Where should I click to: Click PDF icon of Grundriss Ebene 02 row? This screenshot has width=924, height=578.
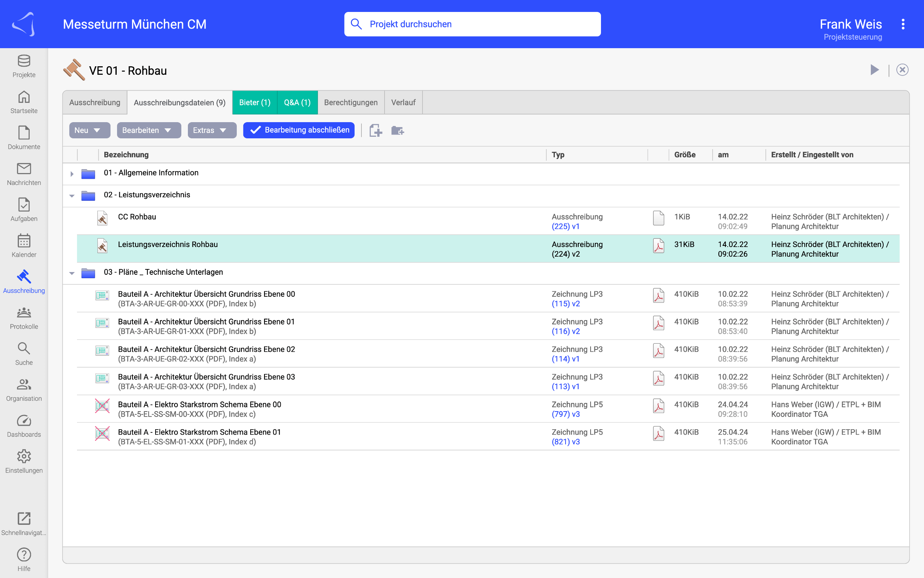[658, 350]
